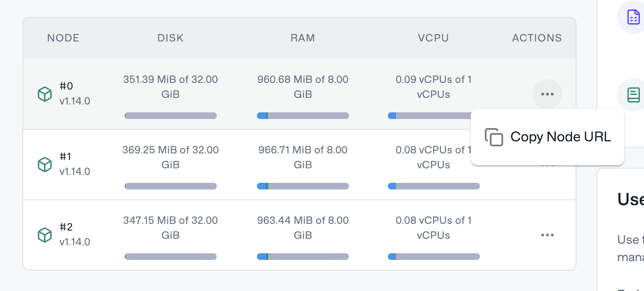Click the copy icon next to Copy Node URL
The image size is (644, 291).
tap(494, 137)
